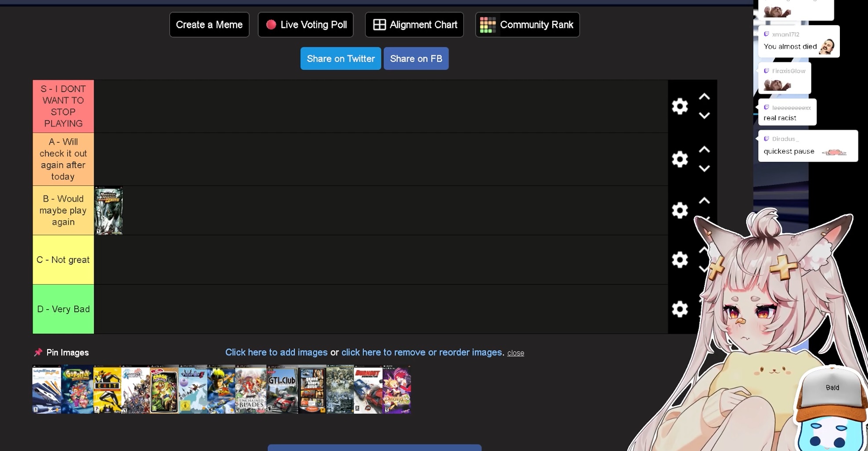Open settings gear for S tier row
This screenshot has width=868, height=451.
(680, 106)
